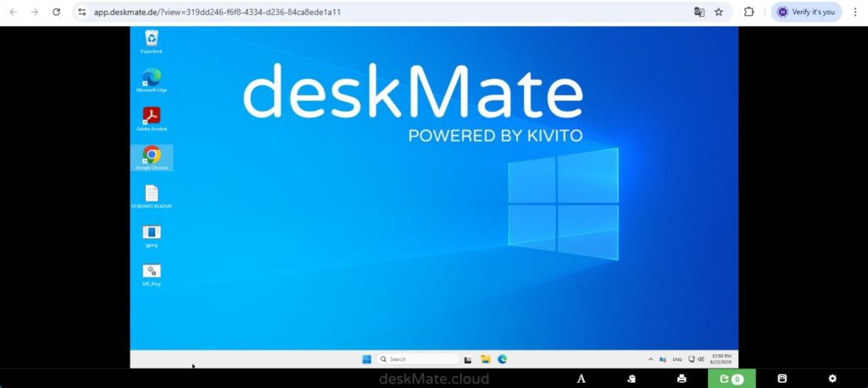Viewport: 868px width, 388px height.
Task: Open the network tray icon
Action: point(692,359)
